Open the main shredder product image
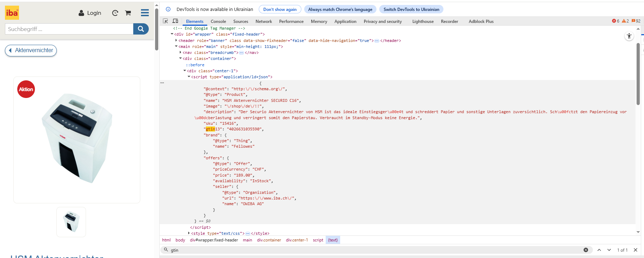This screenshot has width=644, height=258. [77, 140]
